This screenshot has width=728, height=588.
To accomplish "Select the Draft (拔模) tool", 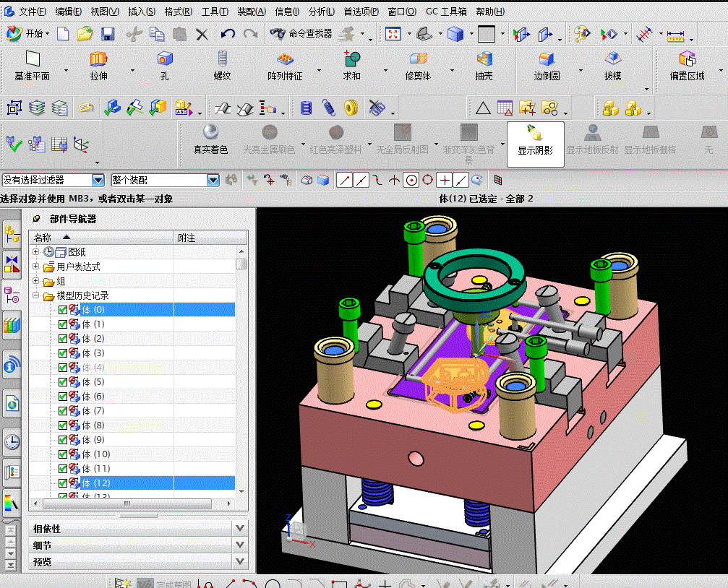I will 613,66.
